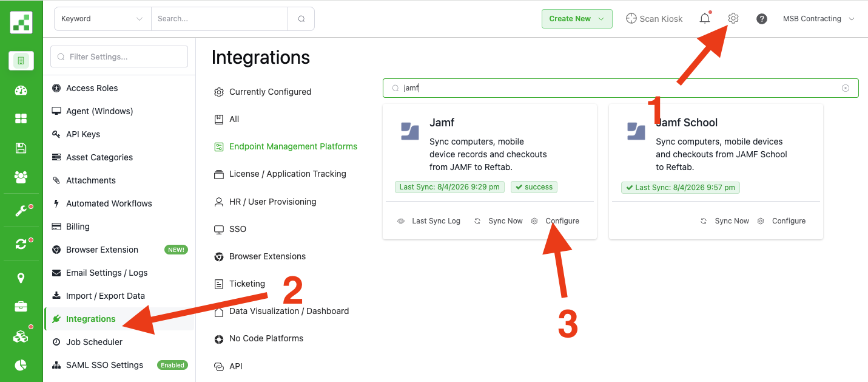Click Jamf School Last Sync 9:57 pm badge
868x382 pixels.
(681, 188)
